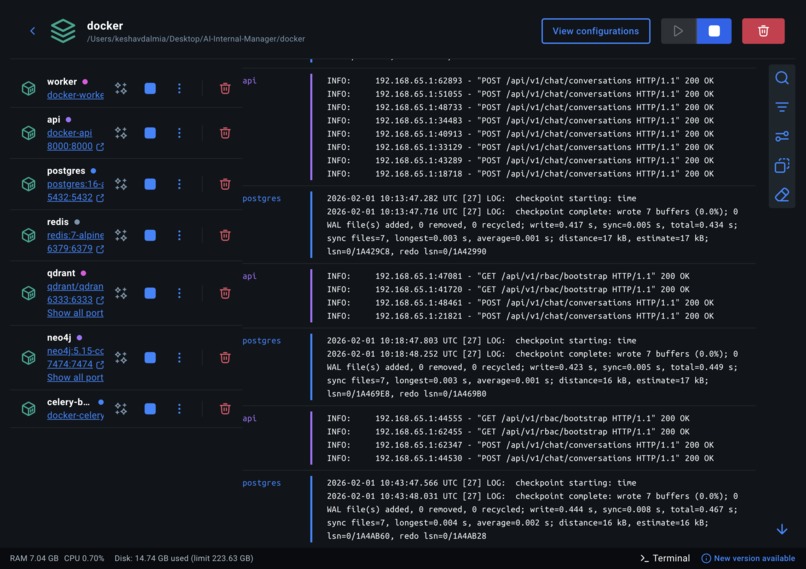Ask Gordon AI about celery-b container
Screen dimensions: 806x569
click(x=121, y=409)
